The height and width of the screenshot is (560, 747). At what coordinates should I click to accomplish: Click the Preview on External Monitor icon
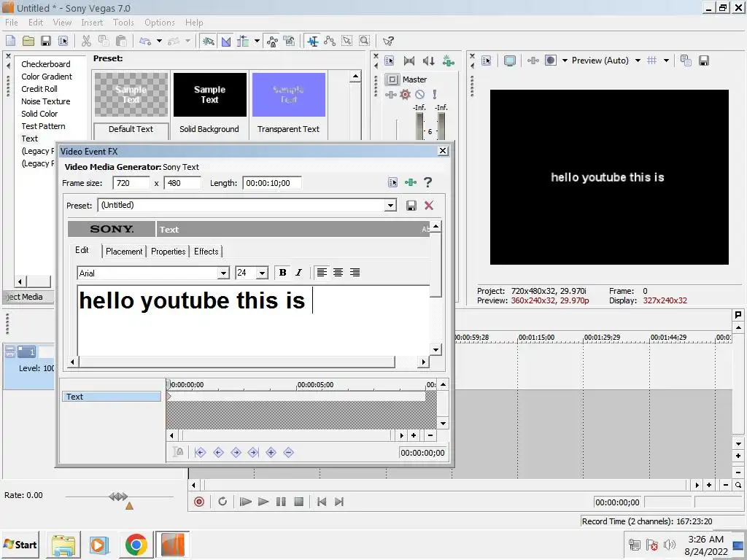(510, 61)
